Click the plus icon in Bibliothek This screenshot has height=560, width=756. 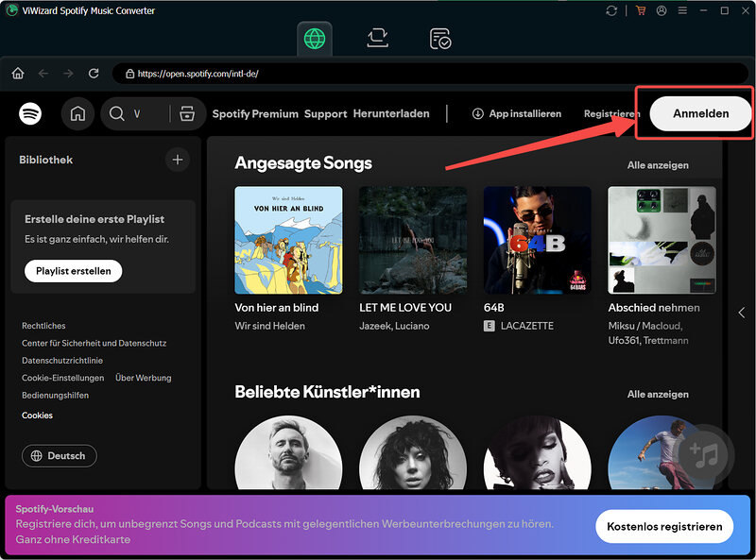[x=178, y=160]
